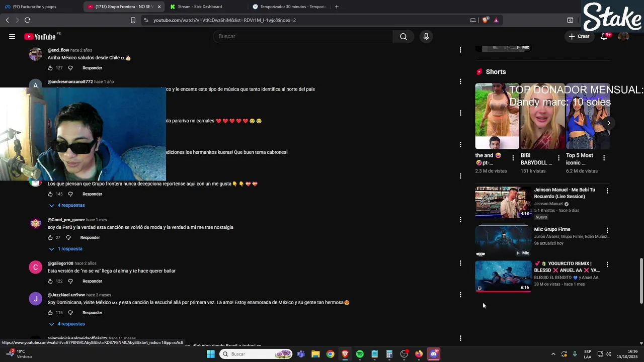Like the comment by @end_flow

[x=50, y=68]
